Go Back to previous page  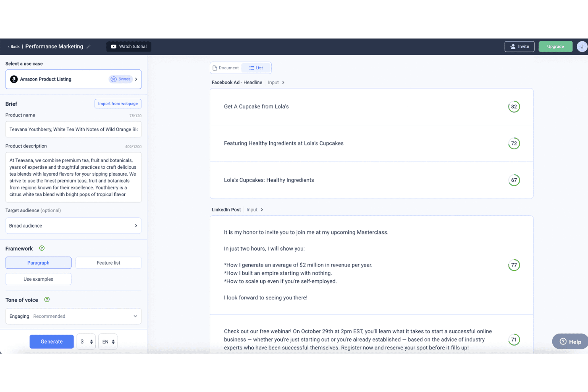click(x=14, y=46)
